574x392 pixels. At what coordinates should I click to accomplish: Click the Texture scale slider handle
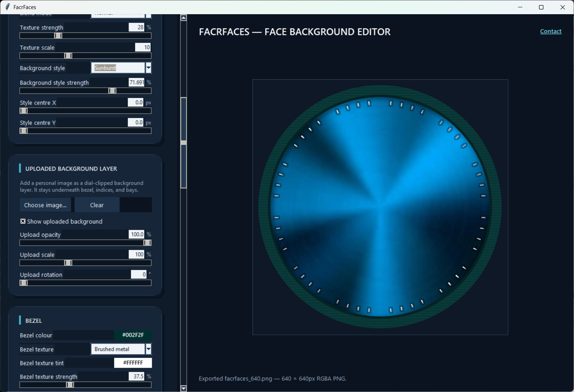coord(68,56)
